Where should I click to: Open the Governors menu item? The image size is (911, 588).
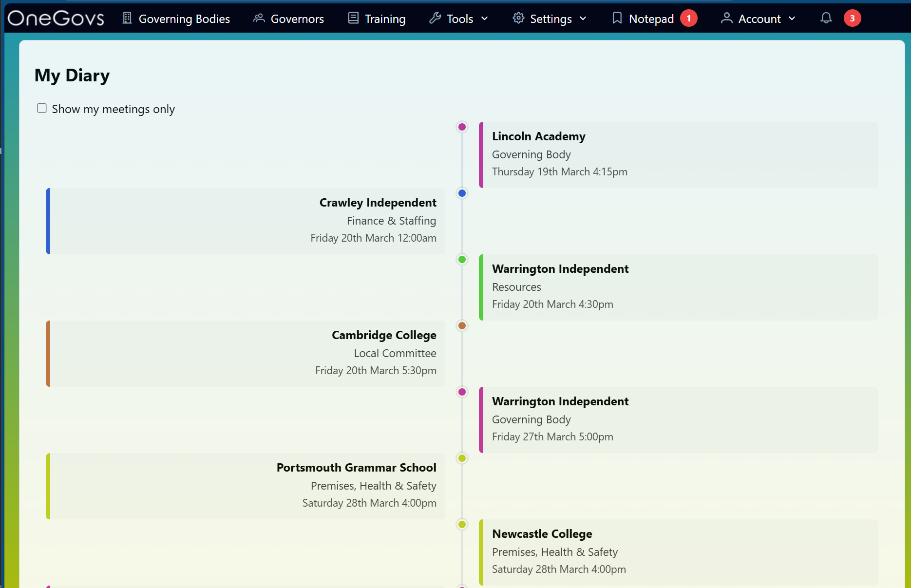tap(288, 19)
